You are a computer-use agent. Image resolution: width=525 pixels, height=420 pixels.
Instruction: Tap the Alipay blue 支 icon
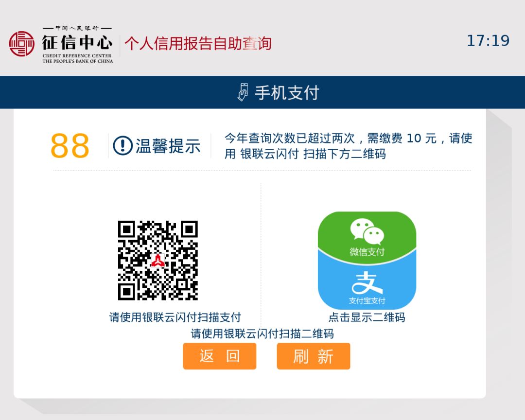[x=367, y=286]
